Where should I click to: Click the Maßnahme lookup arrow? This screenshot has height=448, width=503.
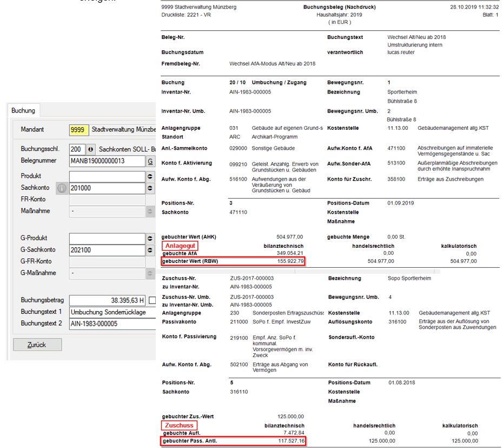[150, 211]
